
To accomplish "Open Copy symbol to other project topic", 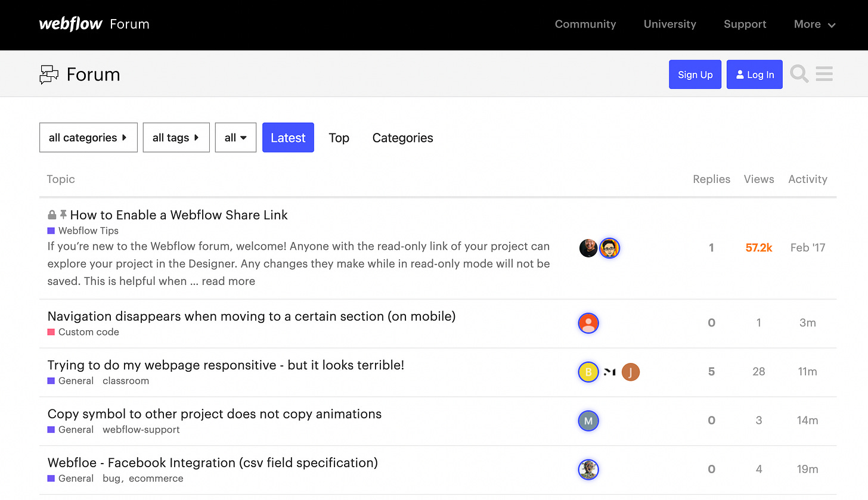I will [215, 414].
